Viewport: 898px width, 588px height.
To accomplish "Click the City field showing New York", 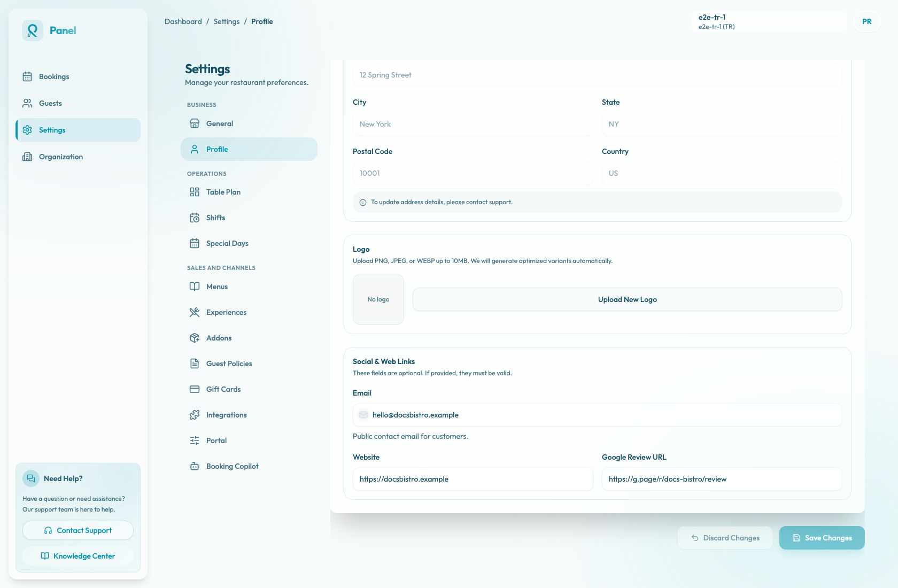I will coord(473,124).
